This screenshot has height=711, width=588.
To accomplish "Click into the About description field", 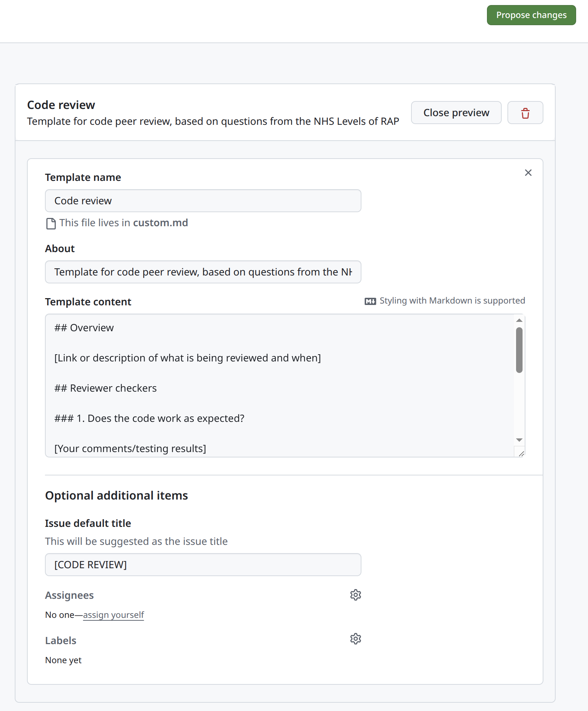I will (203, 272).
